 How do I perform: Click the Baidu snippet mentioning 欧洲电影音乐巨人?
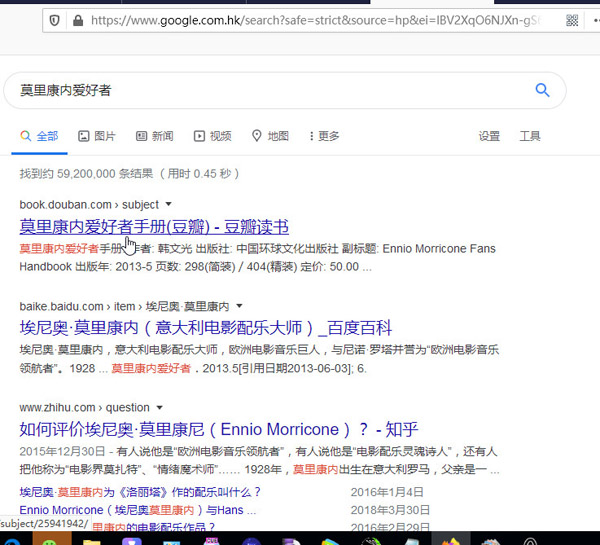[259, 359]
